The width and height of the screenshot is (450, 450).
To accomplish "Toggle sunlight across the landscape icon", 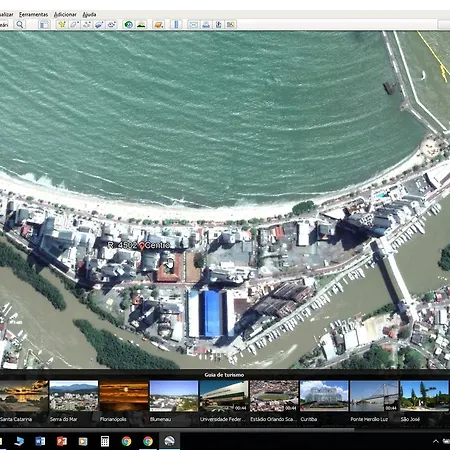I will pos(141,25).
